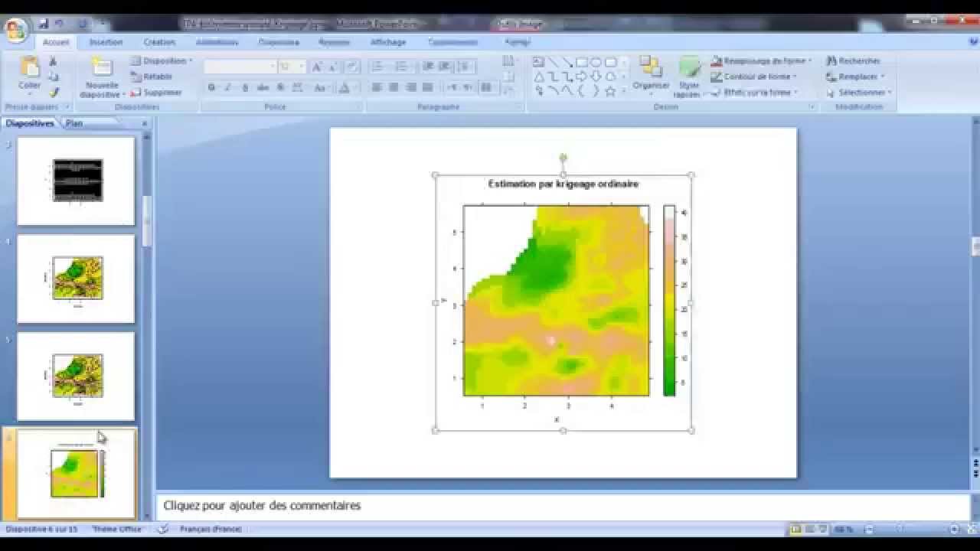The width and height of the screenshot is (980, 551).
Task: Justify the paragraph text
Action: (x=427, y=87)
